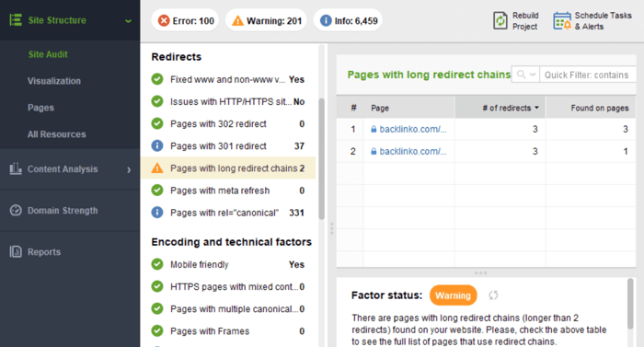The width and height of the screenshot is (644, 347).
Task: Sort by # of redirects column arrow
Action: point(536,108)
